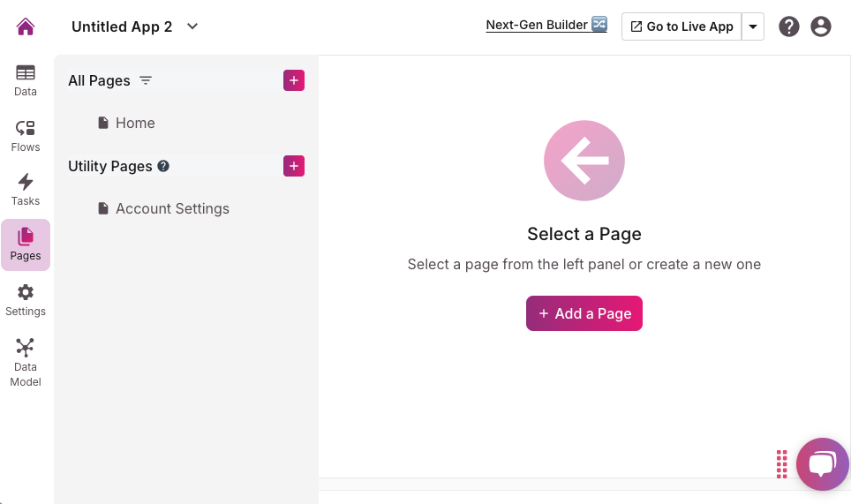851x504 pixels.
Task: Click the All Pages filter icon
Action: (x=146, y=80)
